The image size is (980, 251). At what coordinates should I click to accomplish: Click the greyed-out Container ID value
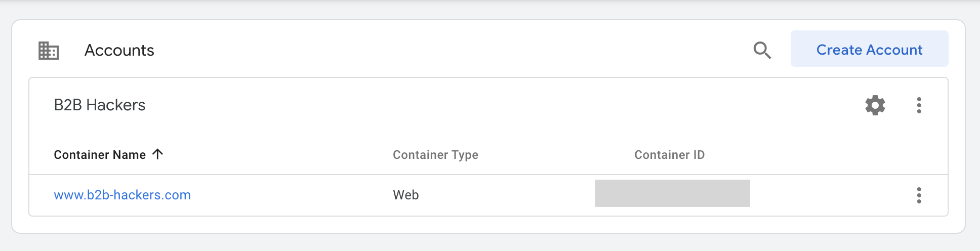coord(672,193)
